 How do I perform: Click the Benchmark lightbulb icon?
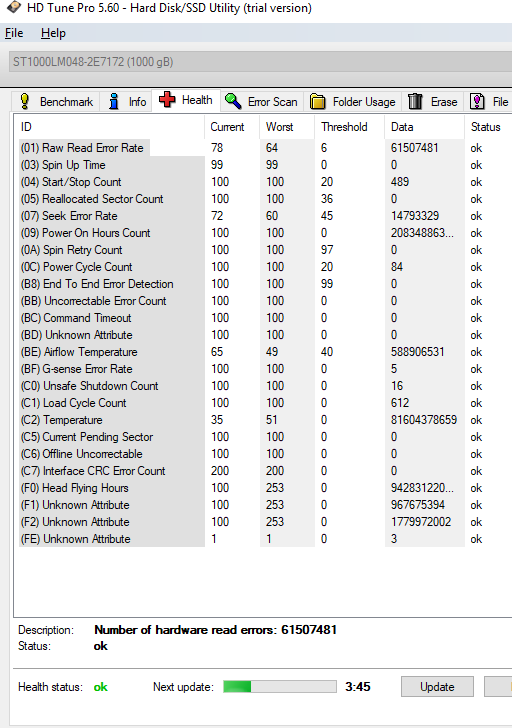pyautogui.click(x=25, y=101)
